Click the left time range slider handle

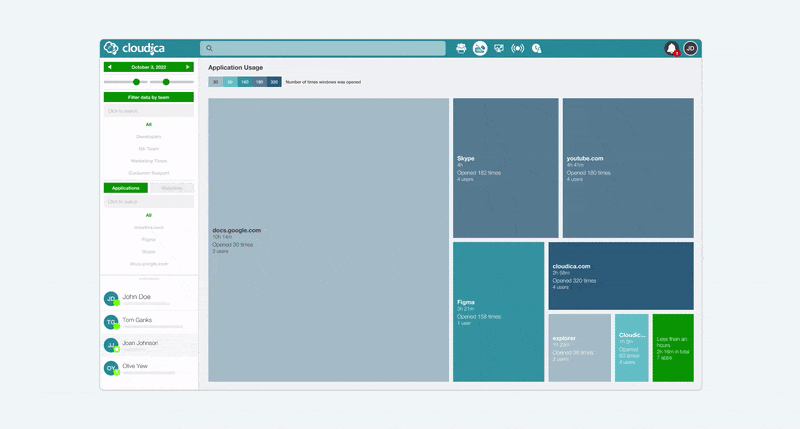pyautogui.click(x=136, y=82)
